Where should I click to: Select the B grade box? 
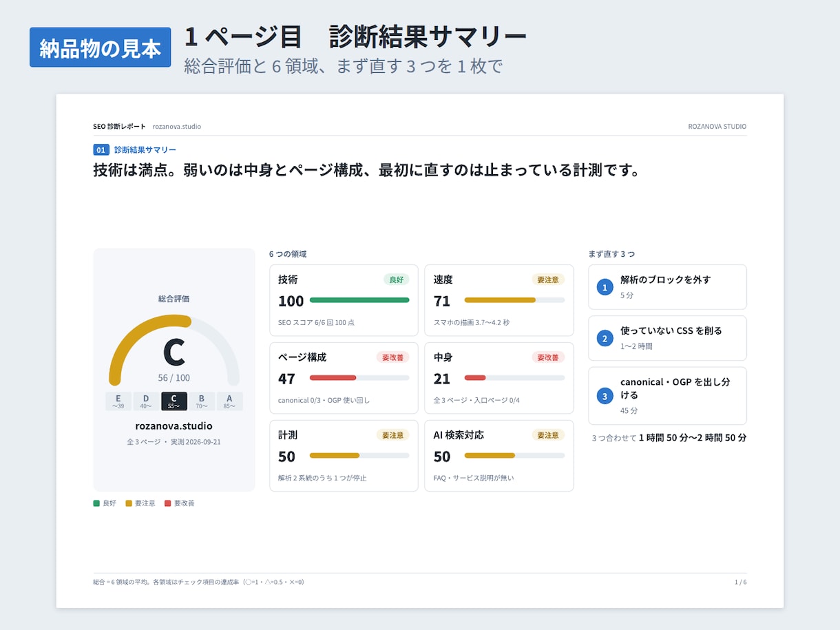pos(202,401)
